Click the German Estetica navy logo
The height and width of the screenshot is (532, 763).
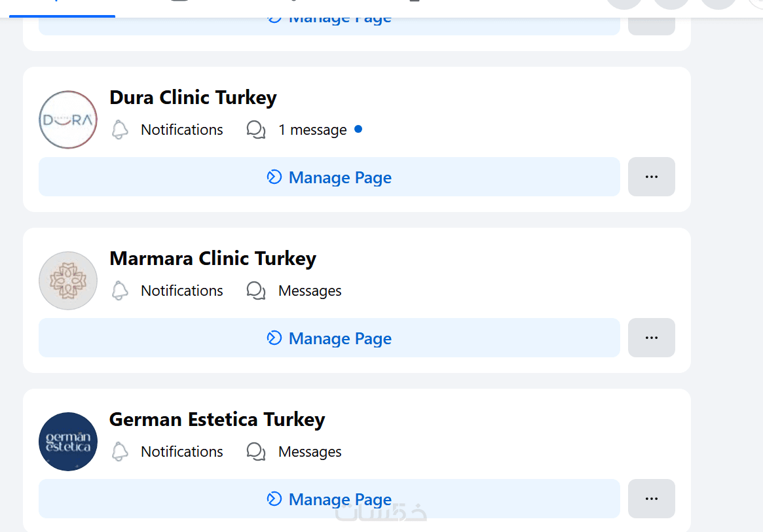(68, 442)
